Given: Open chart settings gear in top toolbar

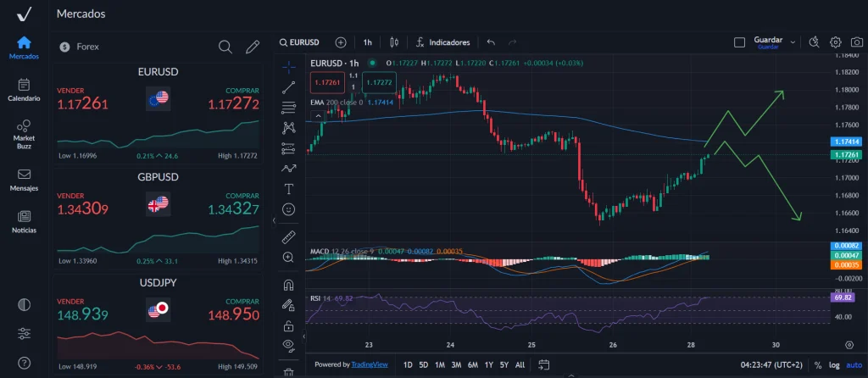Looking at the screenshot, I should click(835, 42).
